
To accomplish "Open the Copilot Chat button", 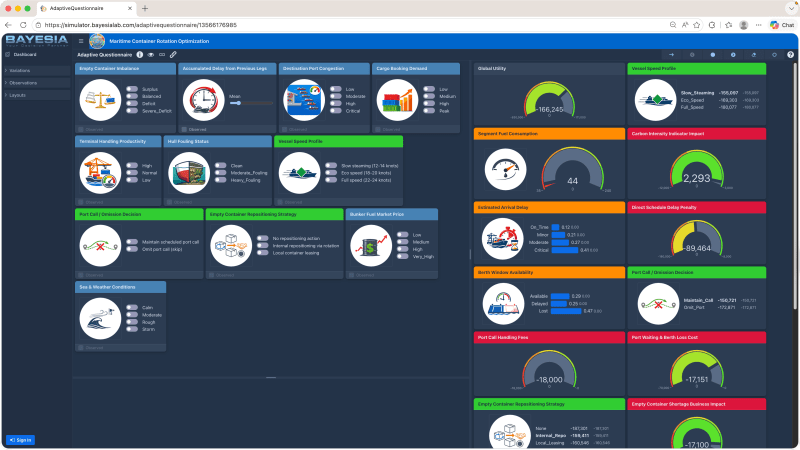I will click(782, 24).
